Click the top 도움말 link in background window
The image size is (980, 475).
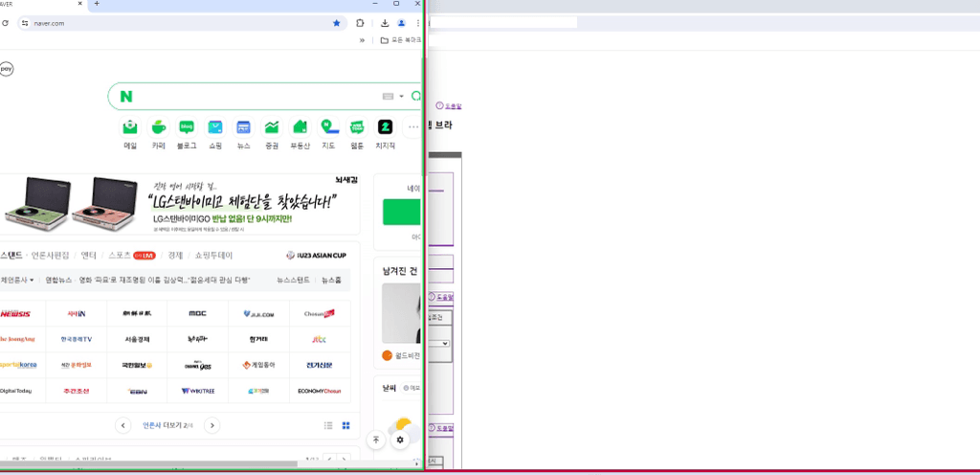coord(449,105)
